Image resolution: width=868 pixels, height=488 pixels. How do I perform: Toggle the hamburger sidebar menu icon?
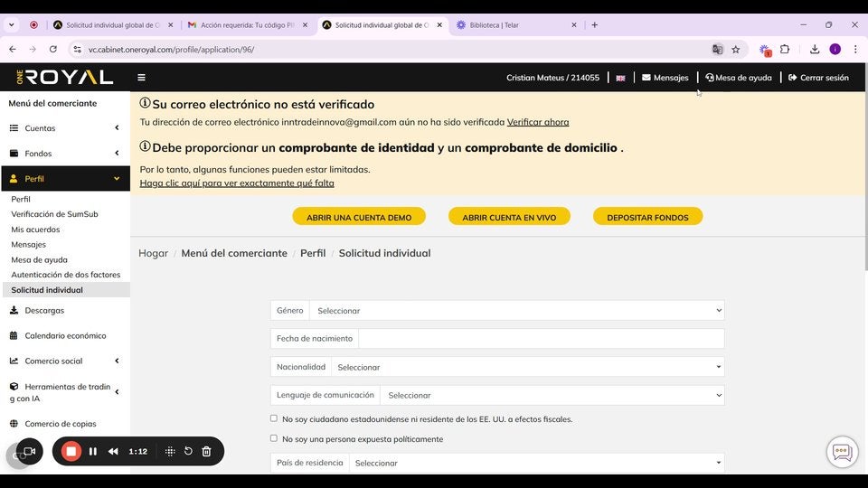tap(141, 78)
